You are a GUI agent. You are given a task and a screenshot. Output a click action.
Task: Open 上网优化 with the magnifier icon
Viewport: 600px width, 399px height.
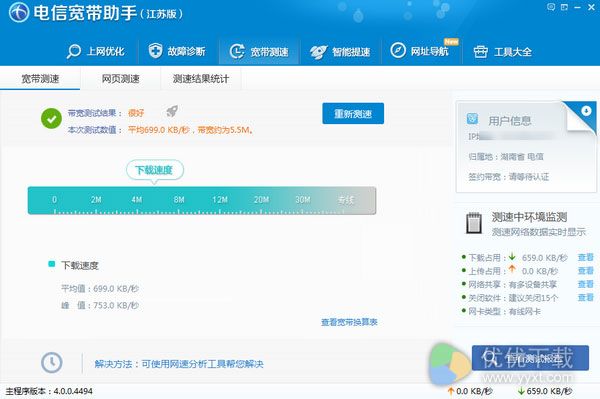[96, 51]
